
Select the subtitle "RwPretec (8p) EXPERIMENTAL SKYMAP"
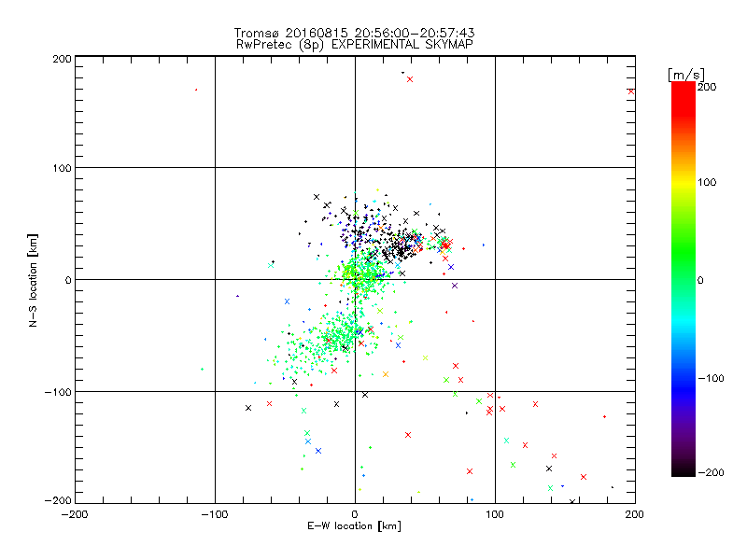[355, 45]
